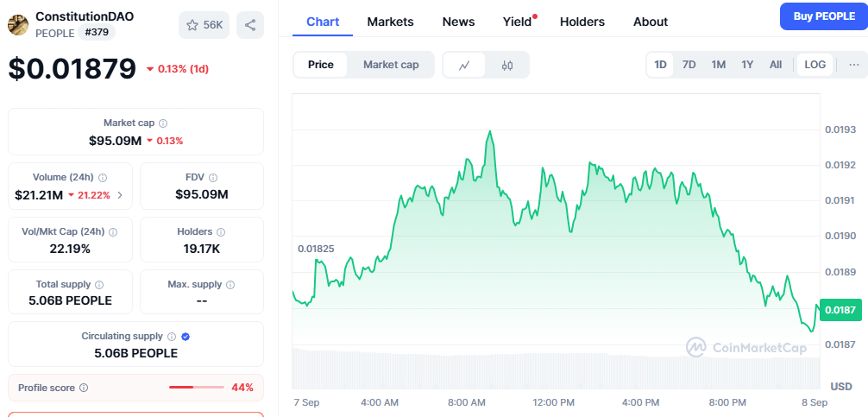Click the current price tag 0.0187 on axis
Image resolution: width=868 pixels, height=417 pixels.
click(841, 310)
